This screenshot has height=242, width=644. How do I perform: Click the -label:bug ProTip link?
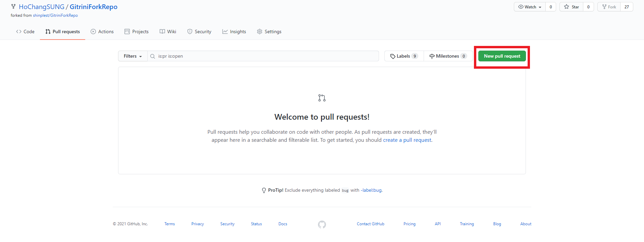[371, 190]
